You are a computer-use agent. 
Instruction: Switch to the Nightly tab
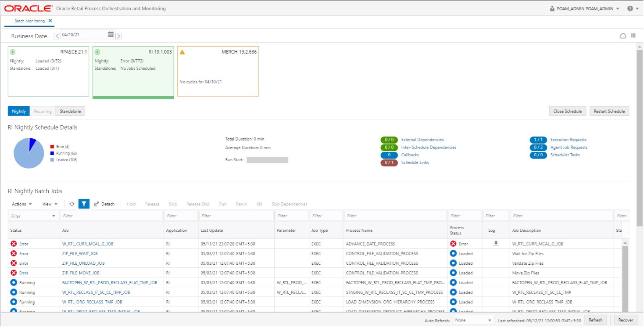(19, 111)
